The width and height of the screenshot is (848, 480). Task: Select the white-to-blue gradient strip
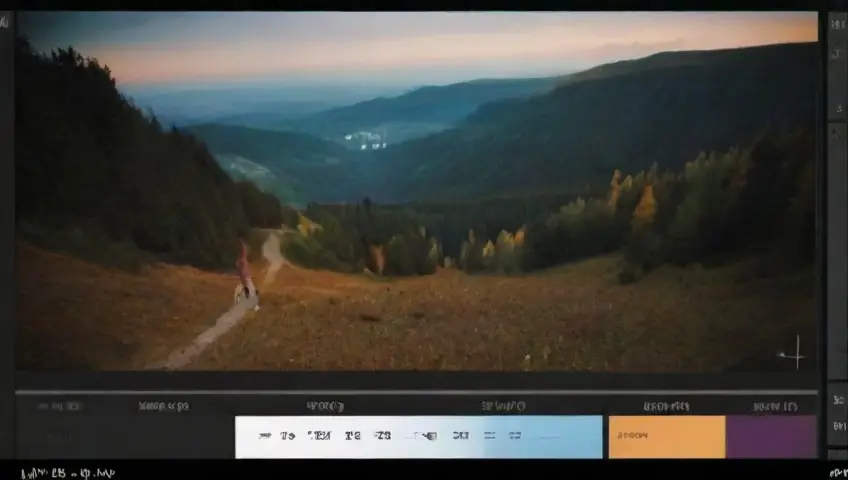click(419, 437)
